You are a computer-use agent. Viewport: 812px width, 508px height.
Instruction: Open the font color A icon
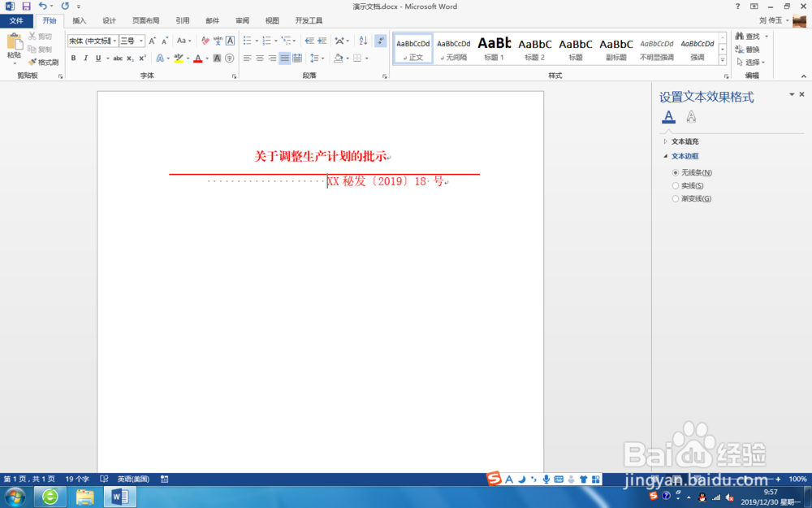click(197, 58)
